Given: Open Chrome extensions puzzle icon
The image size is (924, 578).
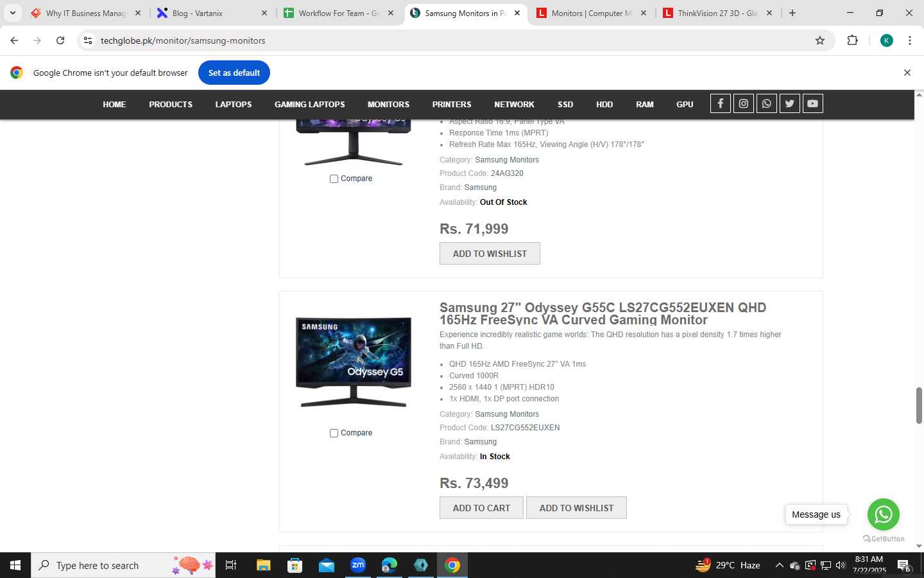Looking at the screenshot, I should tap(852, 40).
